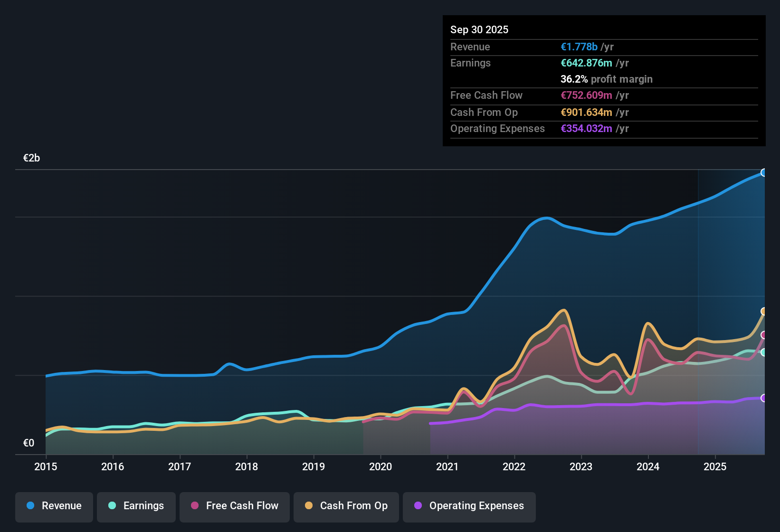Select the 2020 axis label

pyautogui.click(x=380, y=467)
